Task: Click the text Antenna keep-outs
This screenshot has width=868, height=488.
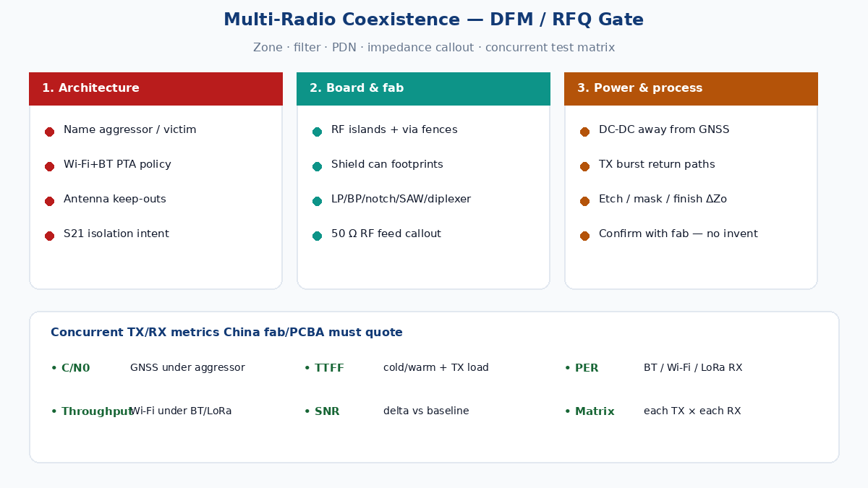Action: click(114, 200)
